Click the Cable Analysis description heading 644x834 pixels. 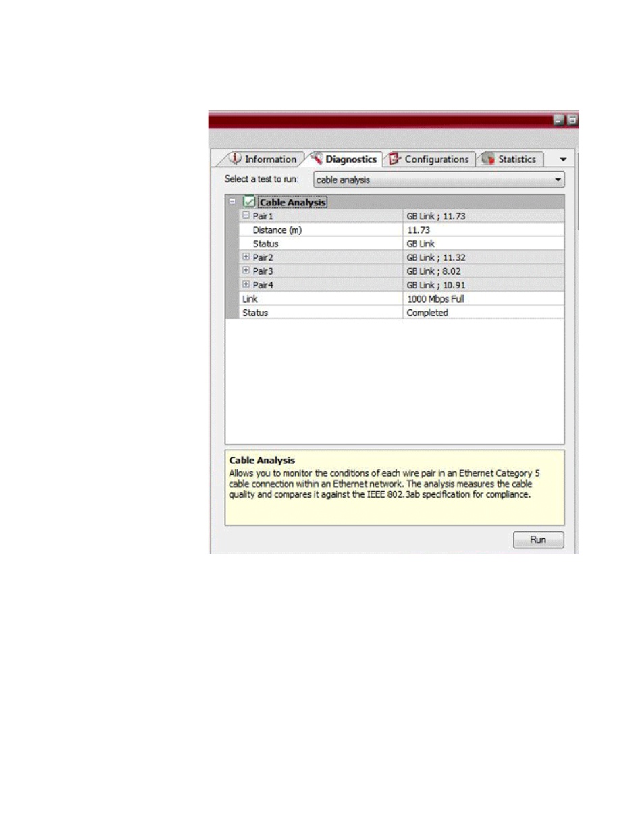[262, 460]
